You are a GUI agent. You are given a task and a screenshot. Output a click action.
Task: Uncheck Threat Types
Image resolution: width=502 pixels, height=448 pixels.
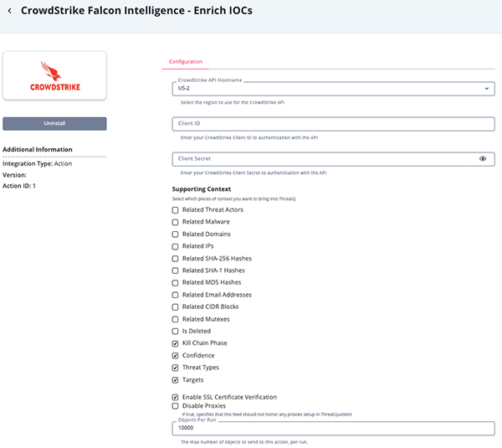(x=175, y=368)
